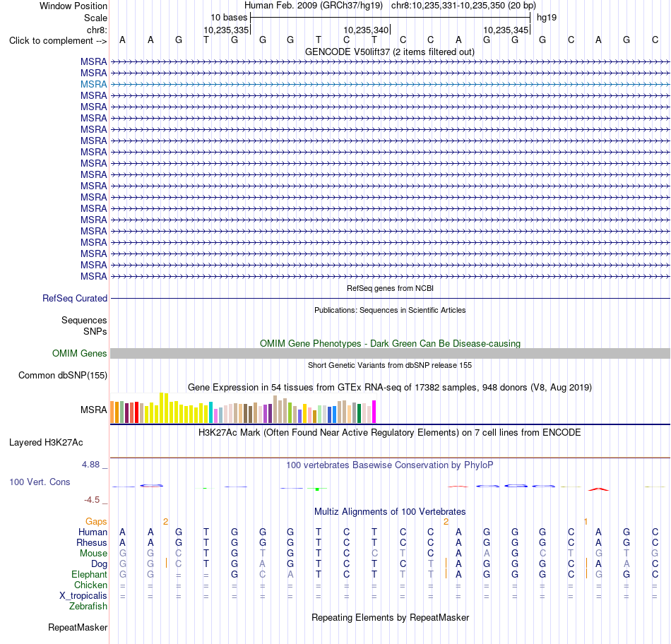Open 'Repeating Elements by RepeatMasker' track title

(390, 617)
